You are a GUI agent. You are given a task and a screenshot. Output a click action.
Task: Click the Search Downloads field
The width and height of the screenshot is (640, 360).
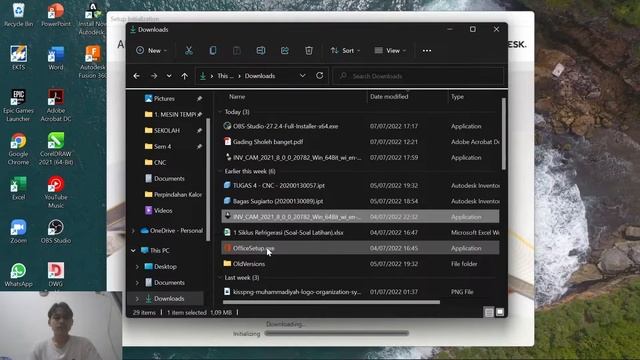tap(418, 76)
